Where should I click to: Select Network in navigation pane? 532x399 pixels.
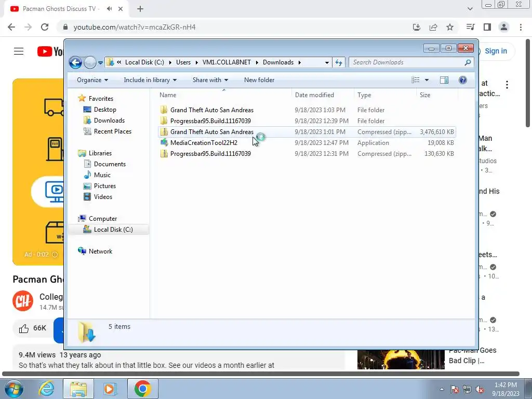pyautogui.click(x=100, y=251)
